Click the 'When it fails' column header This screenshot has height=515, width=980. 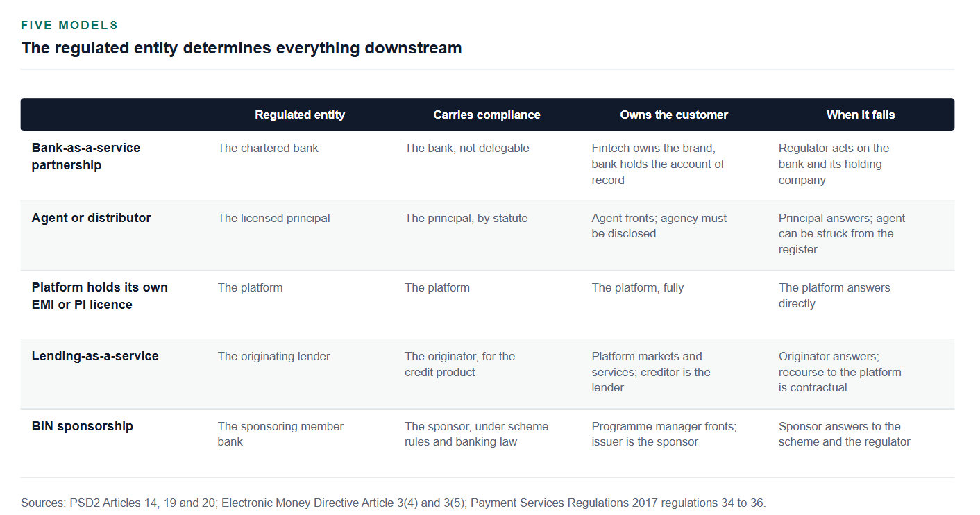(x=861, y=115)
